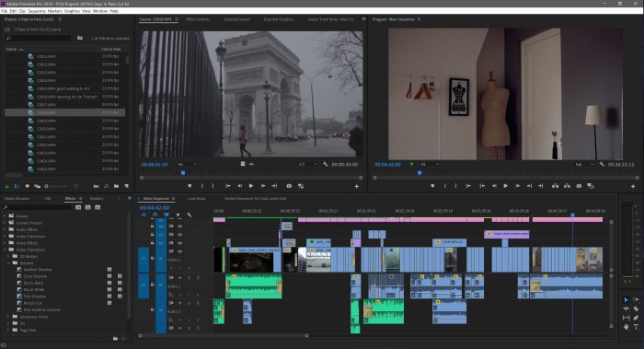Viewport: 644px width, 349px height.
Task: Select the Pen tool
Action: 636,318
